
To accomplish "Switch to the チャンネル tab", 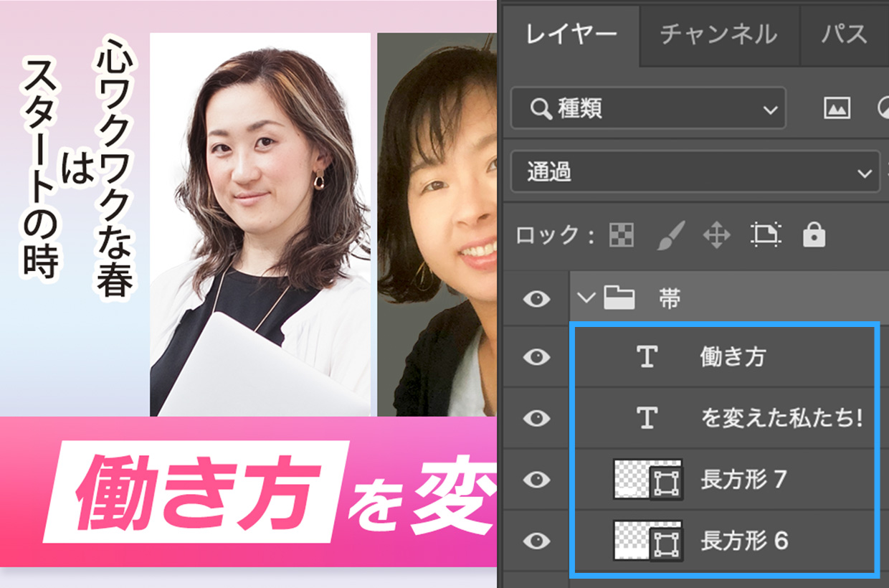I will click(718, 35).
